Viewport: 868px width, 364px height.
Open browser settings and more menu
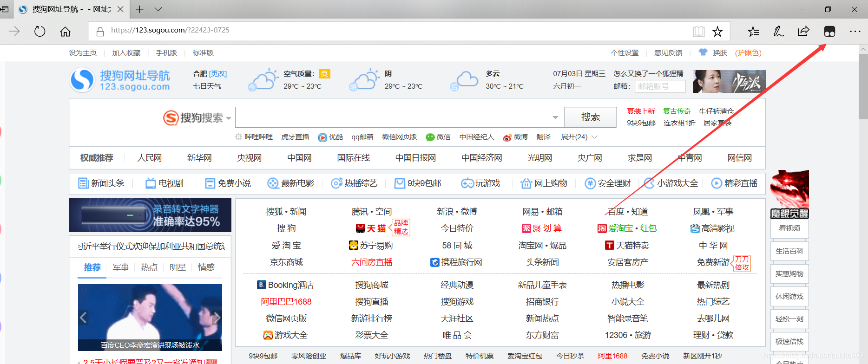click(x=855, y=32)
